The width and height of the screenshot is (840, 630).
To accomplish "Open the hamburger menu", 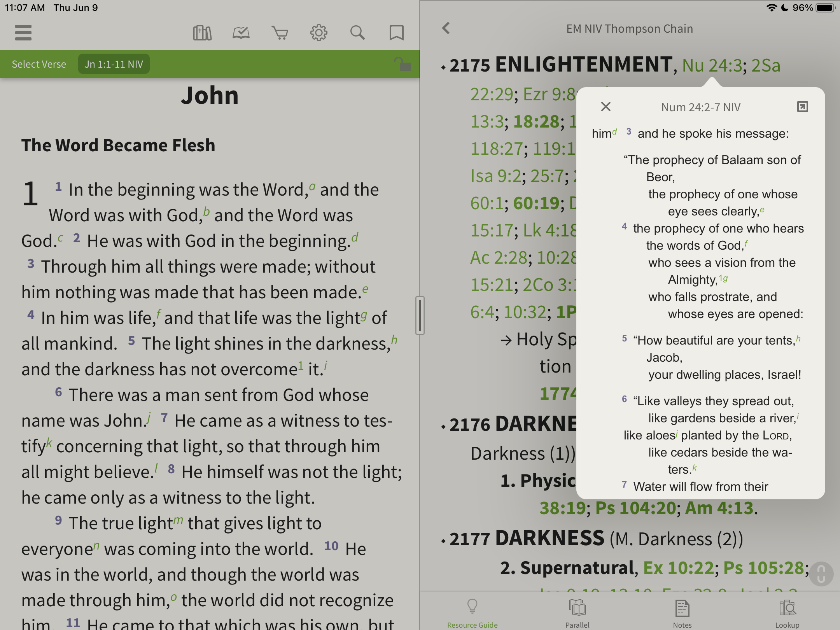I will [23, 33].
